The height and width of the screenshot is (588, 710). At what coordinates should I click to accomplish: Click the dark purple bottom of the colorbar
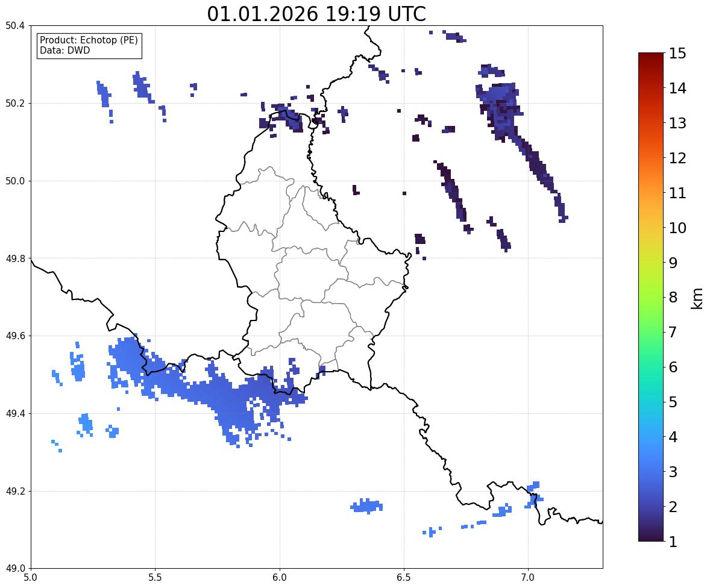[x=651, y=534]
